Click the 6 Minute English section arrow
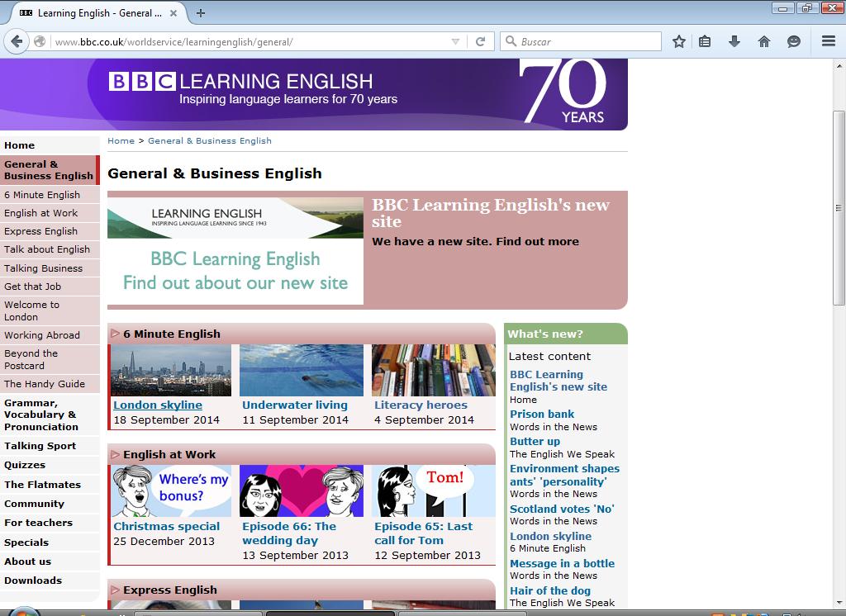The height and width of the screenshot is (616, 846). 115,334
